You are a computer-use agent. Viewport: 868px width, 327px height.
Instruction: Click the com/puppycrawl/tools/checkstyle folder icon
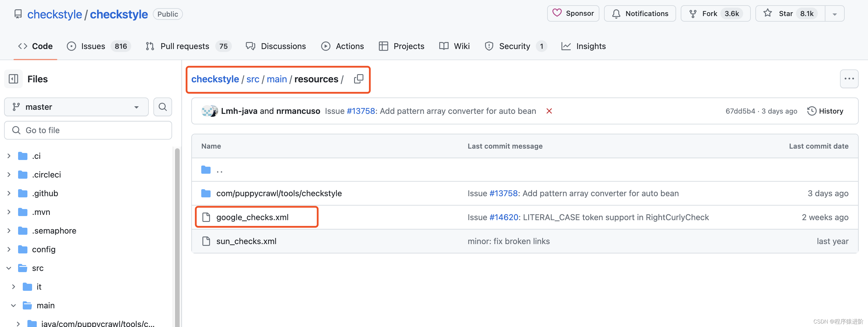206,193
